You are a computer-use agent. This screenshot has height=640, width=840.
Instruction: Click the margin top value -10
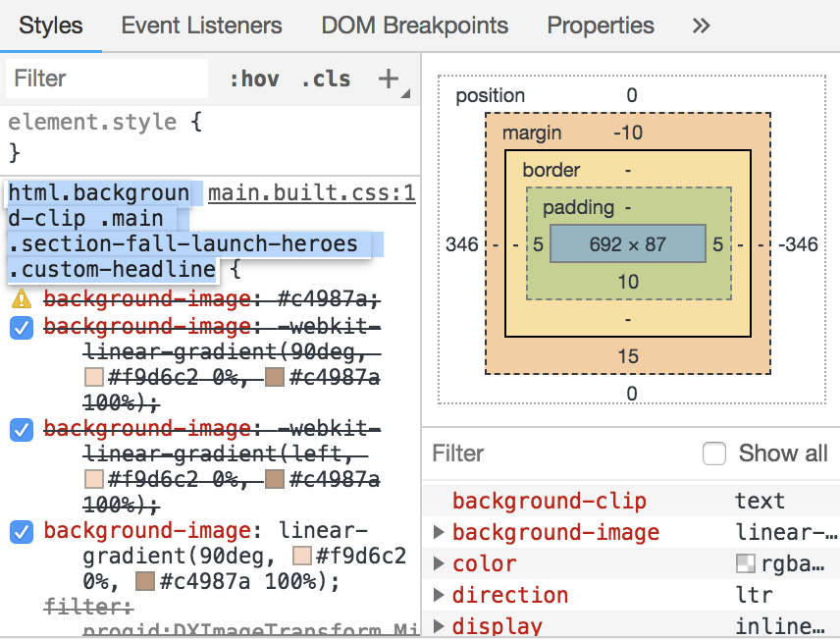[628, 133]
